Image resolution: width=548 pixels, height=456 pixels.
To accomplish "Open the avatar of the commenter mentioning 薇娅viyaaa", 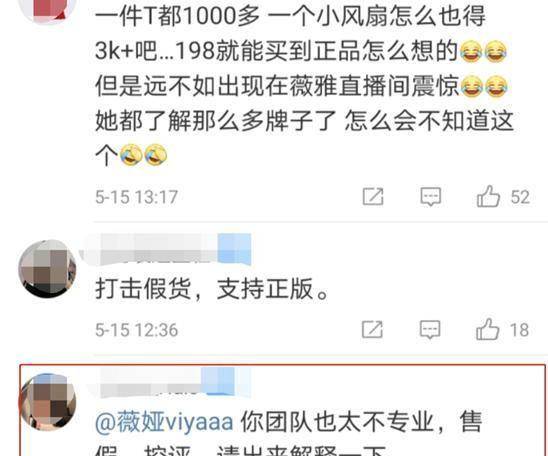I will [x=48, y=402].
